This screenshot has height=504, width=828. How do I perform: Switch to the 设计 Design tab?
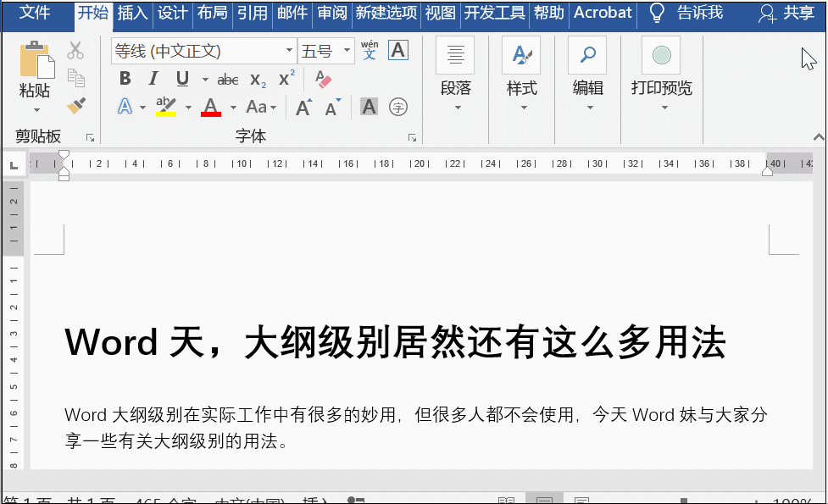[x=172, y=13]
